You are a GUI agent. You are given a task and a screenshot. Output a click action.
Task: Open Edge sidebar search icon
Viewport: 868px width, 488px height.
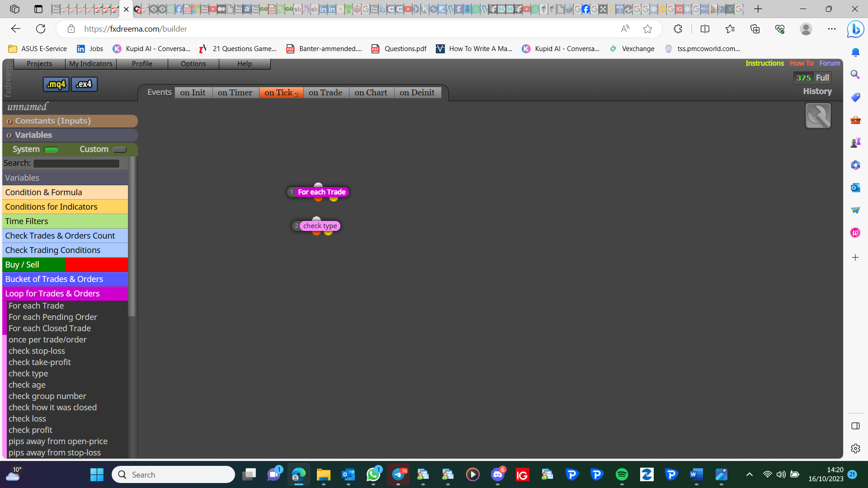click(855, 75)
